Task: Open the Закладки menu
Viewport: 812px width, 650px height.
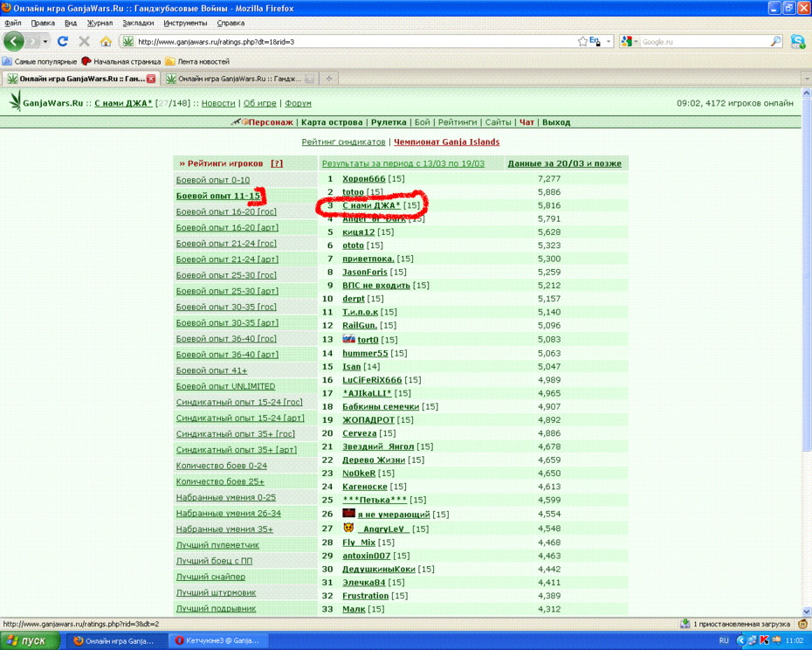Action: 138,23
